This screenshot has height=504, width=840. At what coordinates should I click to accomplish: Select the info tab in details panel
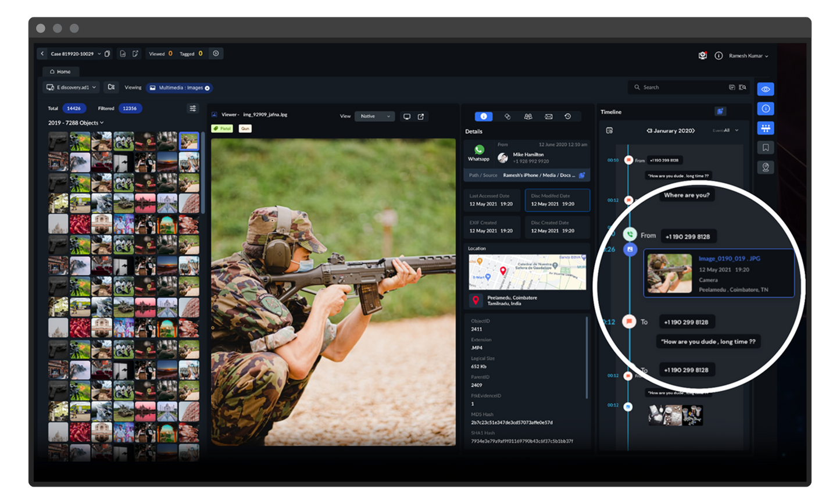(484, 116)
